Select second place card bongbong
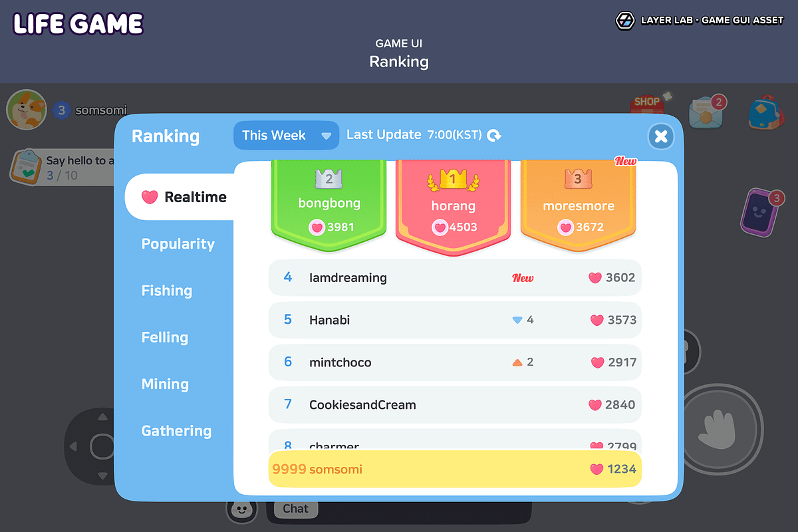Image resolution: width=798 pixels, height=532 pixels. click(x=329, y=205)
